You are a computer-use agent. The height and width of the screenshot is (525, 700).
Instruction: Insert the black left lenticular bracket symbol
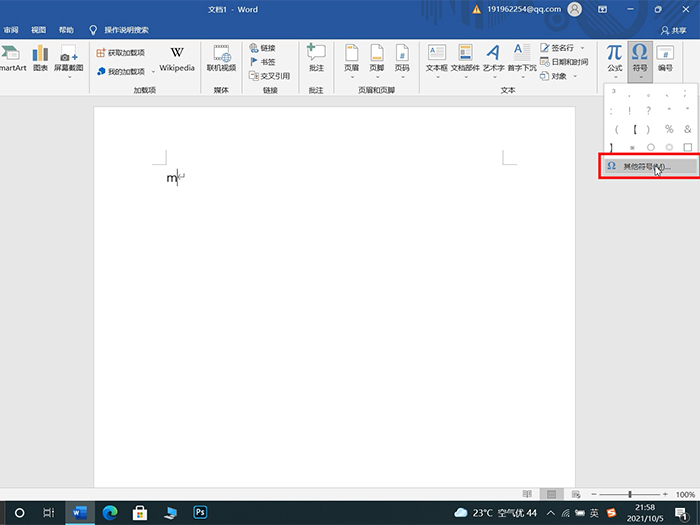(x=635, y=129)
